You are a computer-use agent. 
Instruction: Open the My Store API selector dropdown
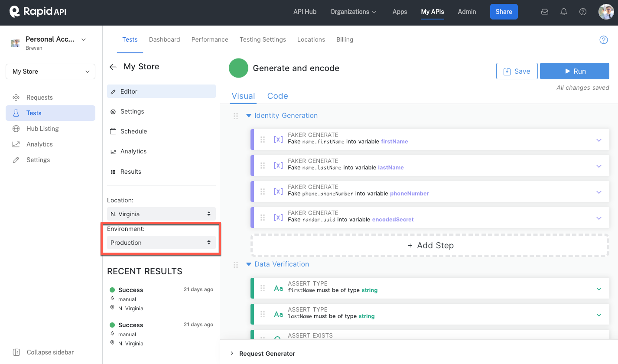50,71
